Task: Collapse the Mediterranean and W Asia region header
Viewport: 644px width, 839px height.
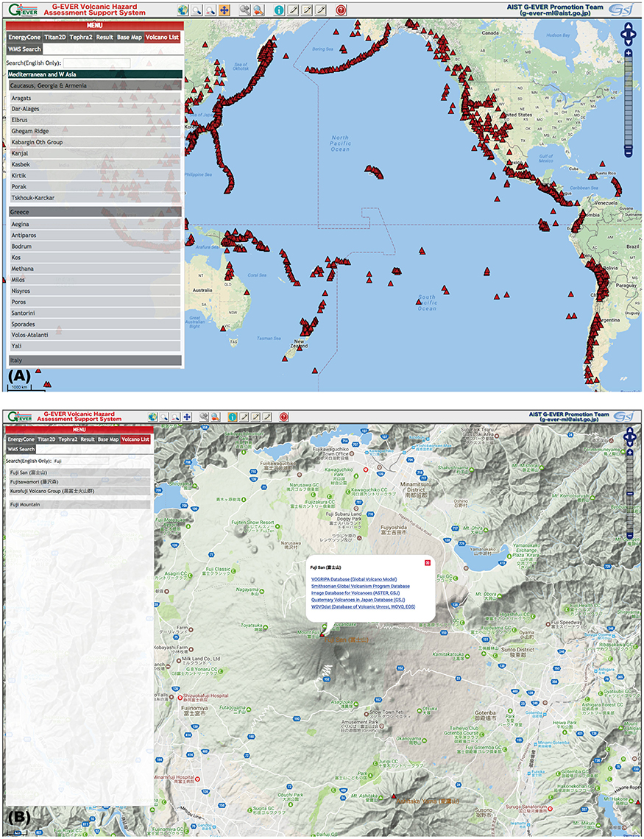Action: (x=95, y=74)
